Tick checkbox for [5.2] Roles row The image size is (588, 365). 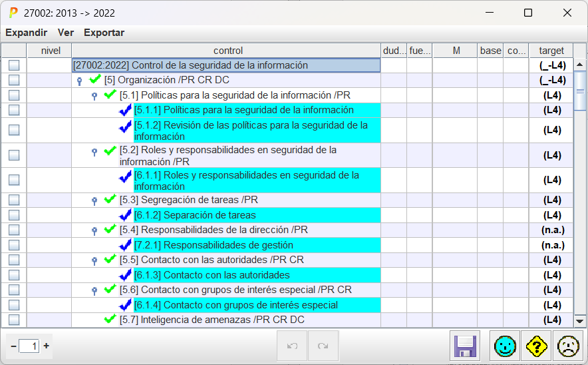click(14, 155)
